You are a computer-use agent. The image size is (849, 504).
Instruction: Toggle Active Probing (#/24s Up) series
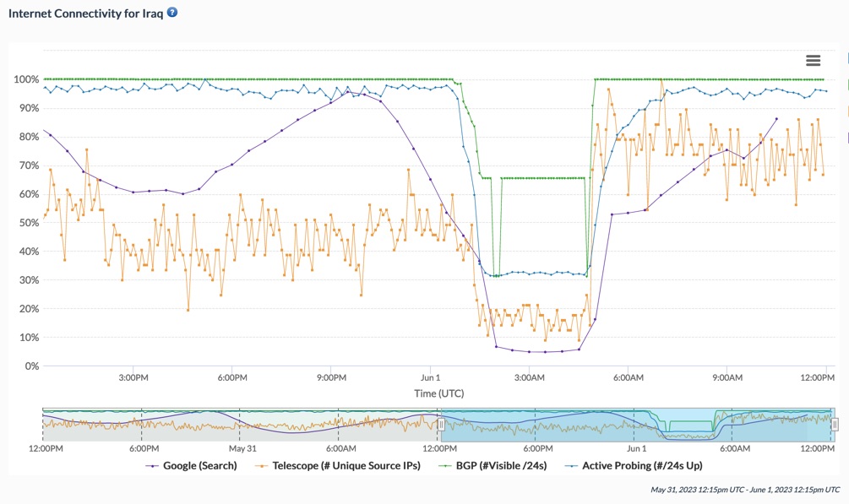634,465
